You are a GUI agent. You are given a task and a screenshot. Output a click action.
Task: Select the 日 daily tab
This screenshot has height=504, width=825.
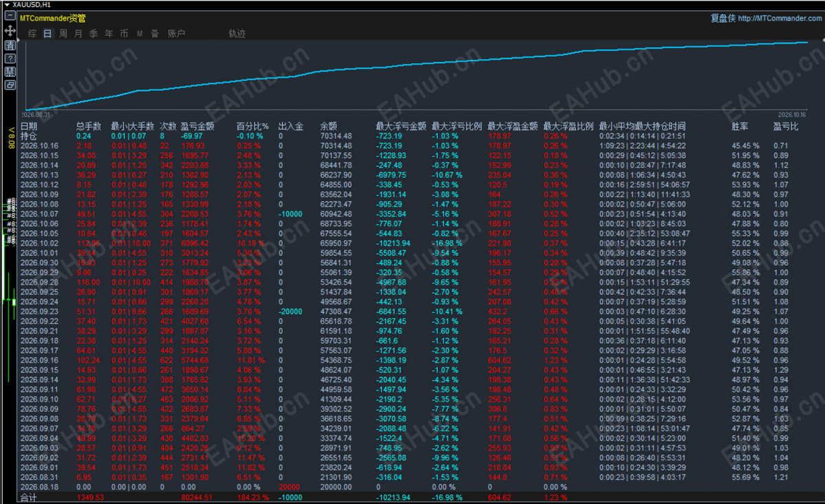(47, 34)
